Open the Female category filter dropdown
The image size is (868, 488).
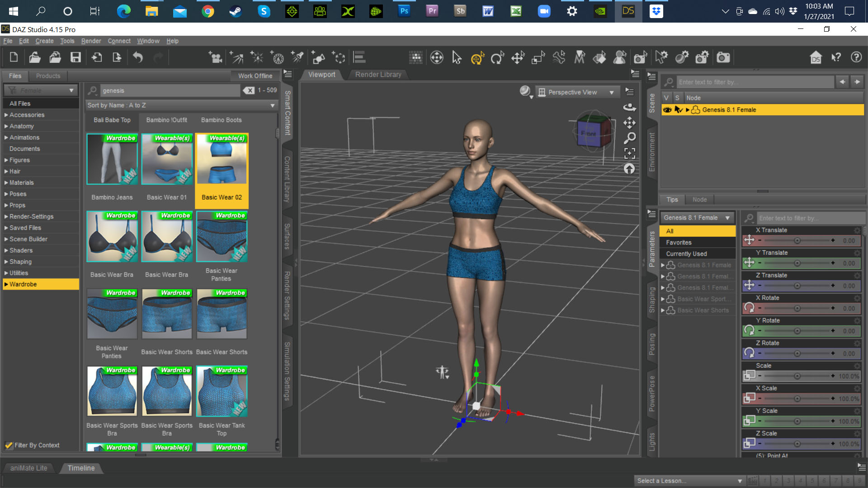click(41, 90)
